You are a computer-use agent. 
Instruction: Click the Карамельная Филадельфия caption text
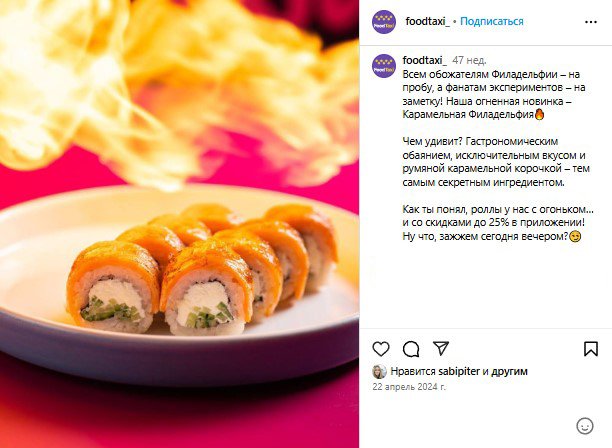[468, 114]
